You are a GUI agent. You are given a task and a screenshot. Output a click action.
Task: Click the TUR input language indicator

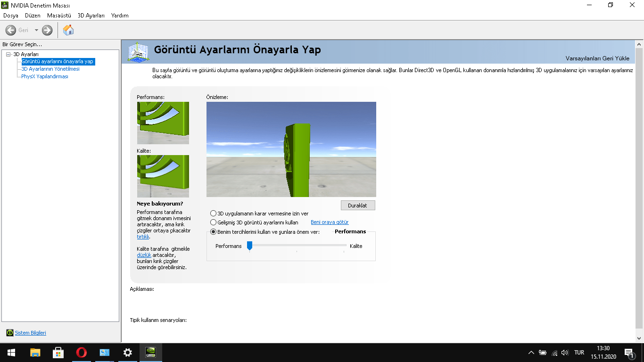pyautogui.click(x=579, y=353)
